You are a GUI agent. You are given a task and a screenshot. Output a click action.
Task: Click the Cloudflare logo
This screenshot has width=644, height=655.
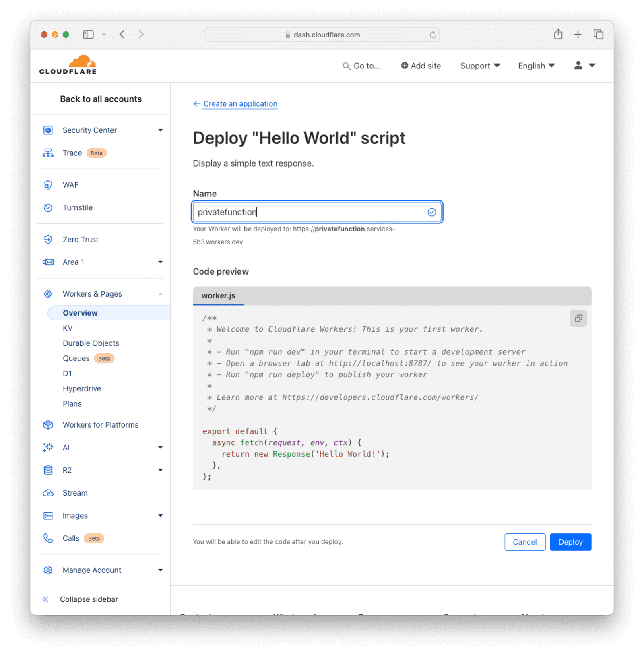[x=68, y=65]
